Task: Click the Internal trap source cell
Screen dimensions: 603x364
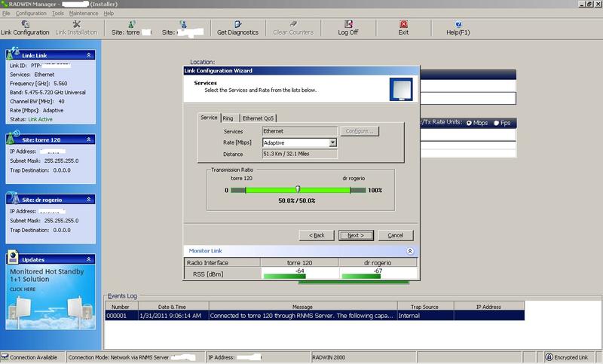Action: (425, 316)
